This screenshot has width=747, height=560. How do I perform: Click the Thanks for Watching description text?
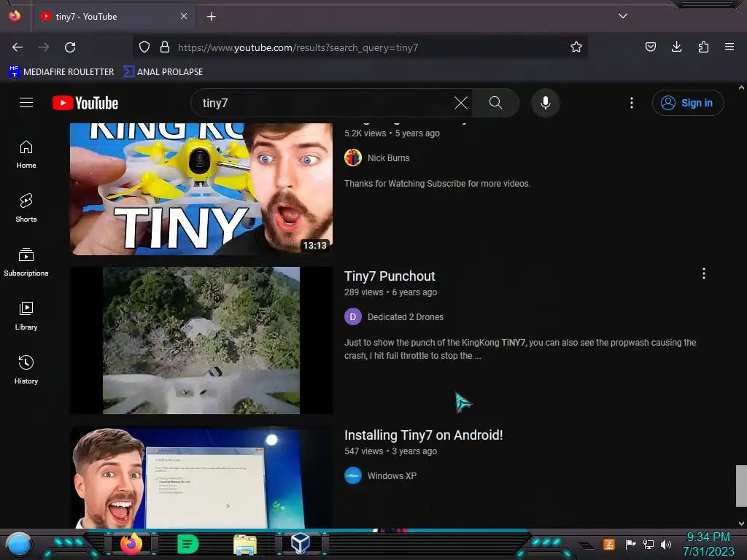438,184
